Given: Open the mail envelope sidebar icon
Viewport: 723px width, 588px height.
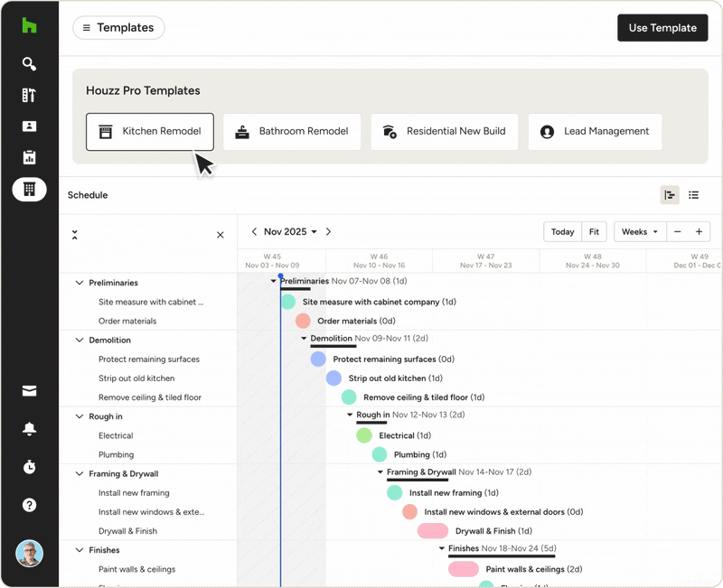Looking at the screenshot, I should coord(29,391).
